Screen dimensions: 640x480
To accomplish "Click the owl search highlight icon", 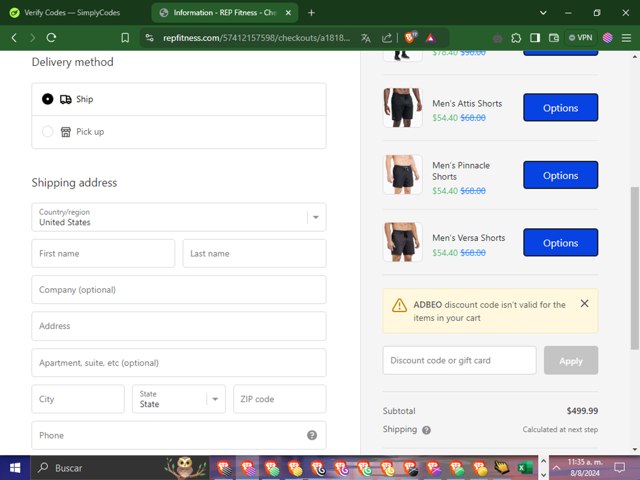I will [x=185, y=468].
